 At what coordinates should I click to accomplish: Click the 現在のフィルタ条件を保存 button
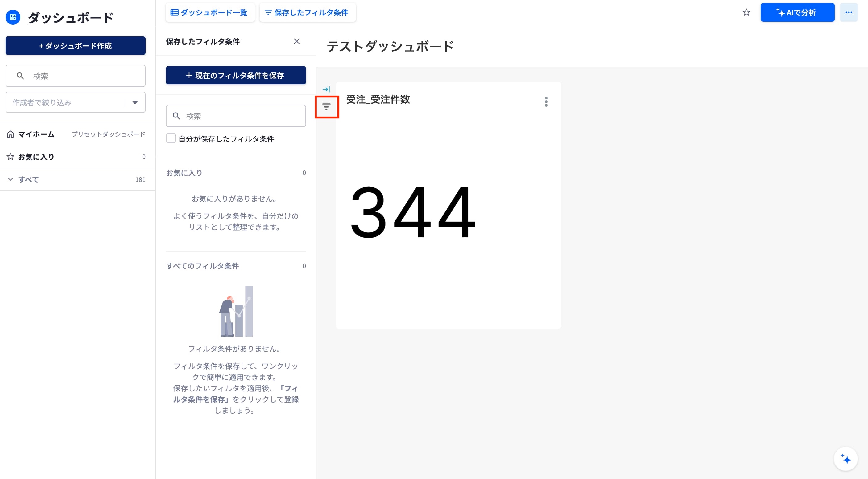236,76
